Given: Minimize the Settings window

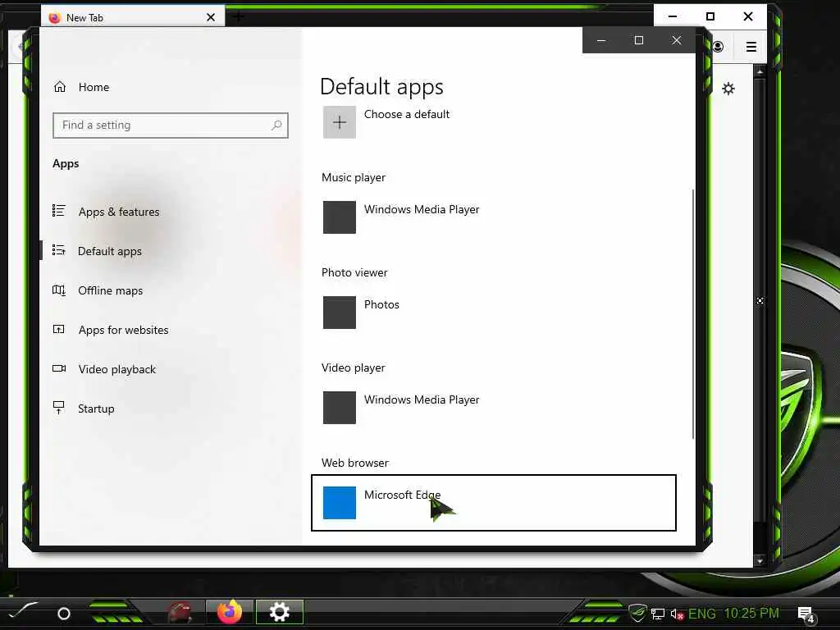Looking at the screenshot, I should [601, 40].
